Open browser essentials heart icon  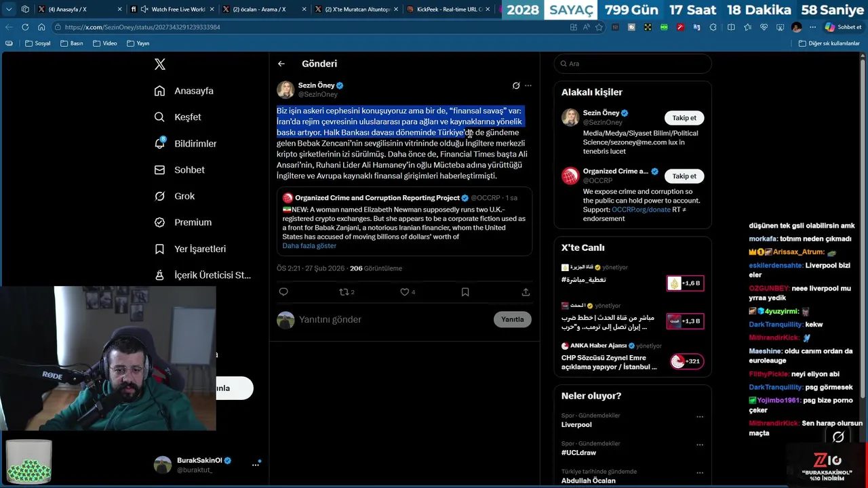coord(764,27)
